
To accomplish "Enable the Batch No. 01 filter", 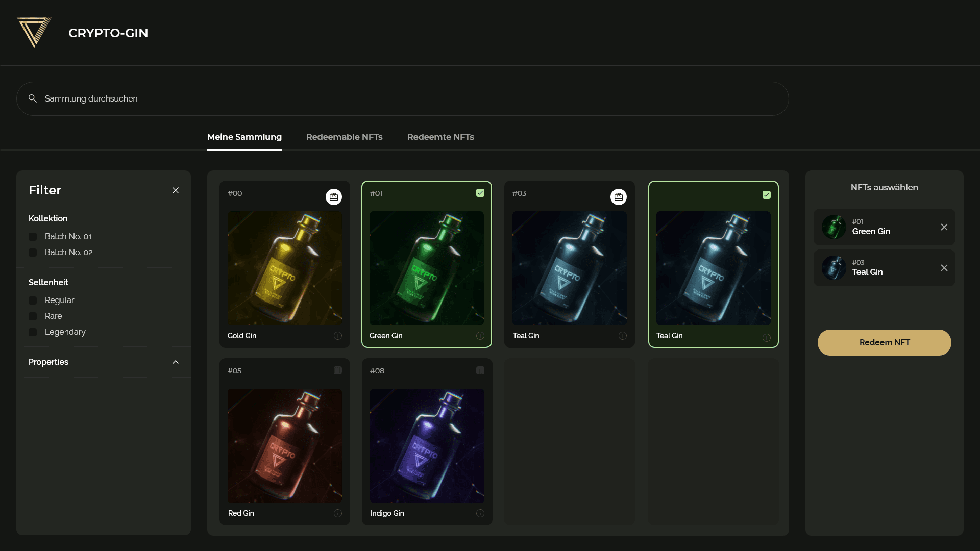I will (x=33, y=237).
